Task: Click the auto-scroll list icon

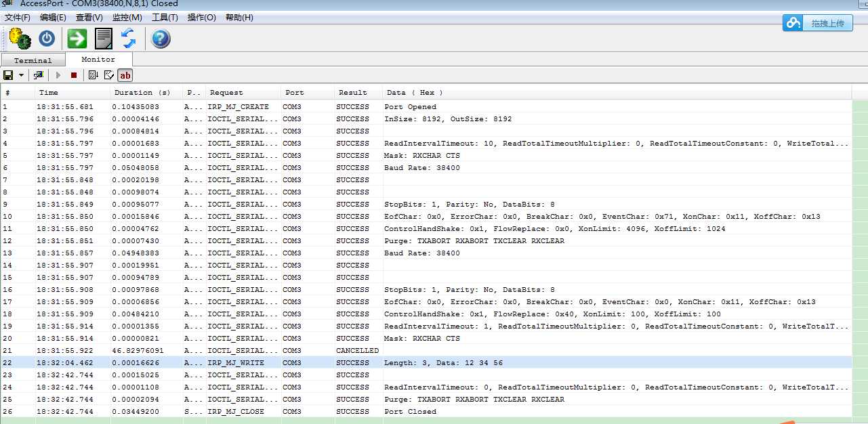Action: pos(94,75)
